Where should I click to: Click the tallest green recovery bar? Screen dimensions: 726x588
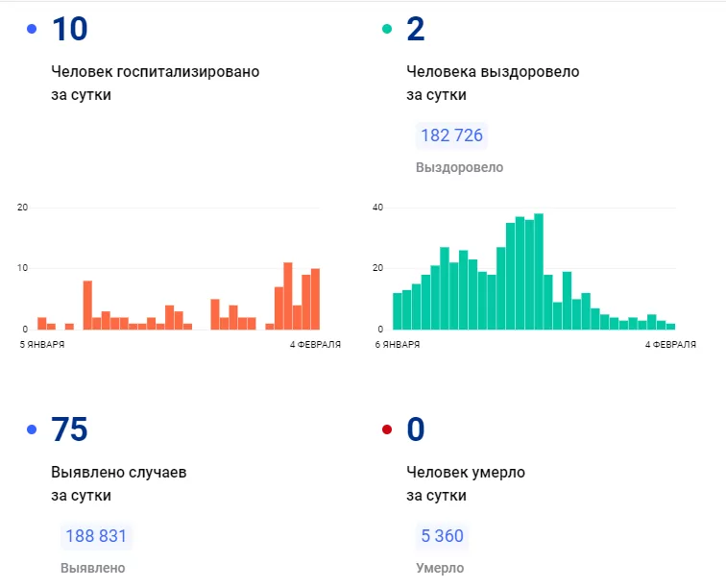click(539, 272)
